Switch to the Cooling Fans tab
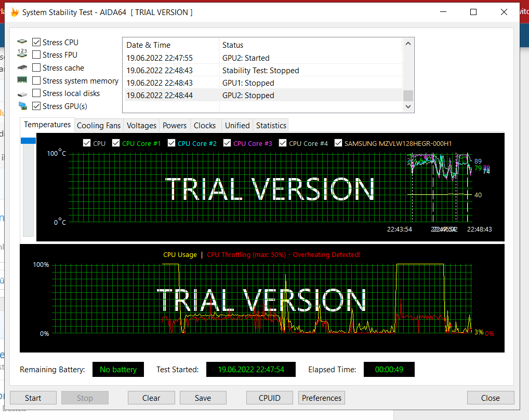529x420 pixels. (99, 126)
